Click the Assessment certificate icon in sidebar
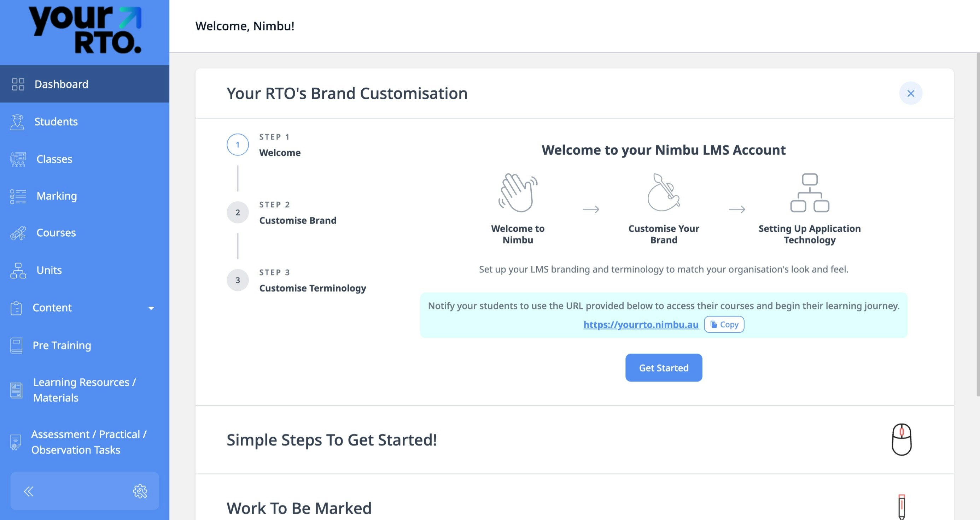Viewport: 980px width, 520px height. (x=15, y=442)
